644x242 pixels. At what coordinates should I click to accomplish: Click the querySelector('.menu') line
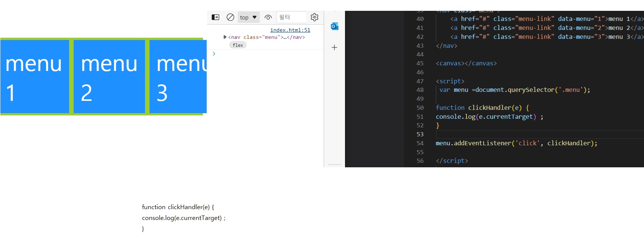pyautogui.click(x=515, y=90)
